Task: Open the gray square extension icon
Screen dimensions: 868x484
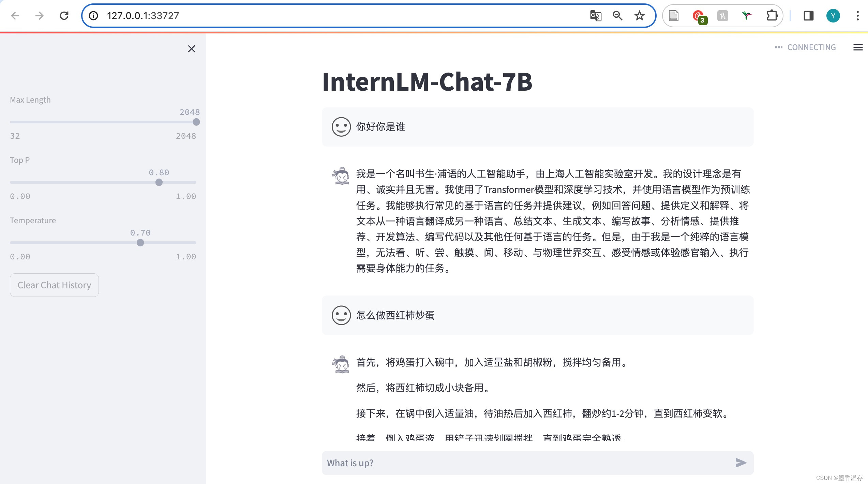Action: 722,16
